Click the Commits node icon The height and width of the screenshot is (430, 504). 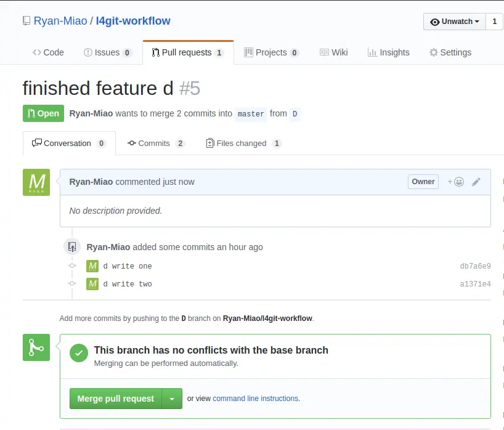pos(132,143)
